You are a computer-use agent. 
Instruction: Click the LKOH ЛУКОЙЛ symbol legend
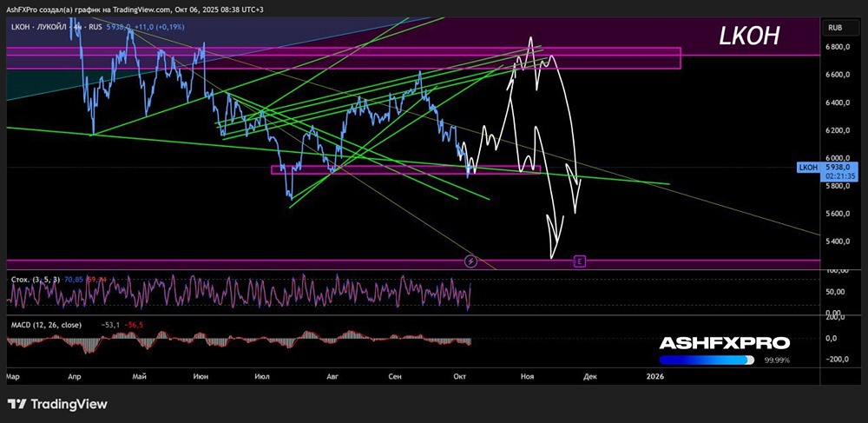56,27
